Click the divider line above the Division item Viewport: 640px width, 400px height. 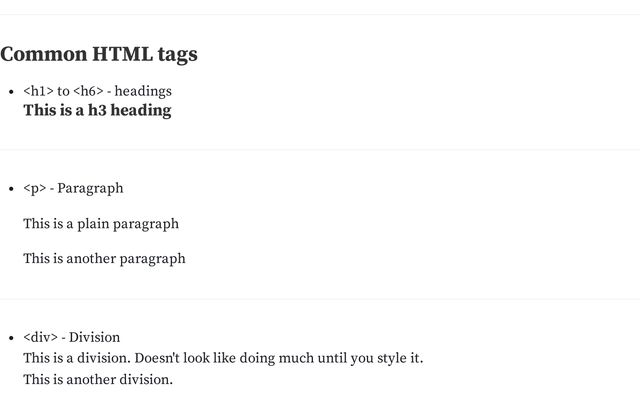pyautogui.click(x=320, y=299)
